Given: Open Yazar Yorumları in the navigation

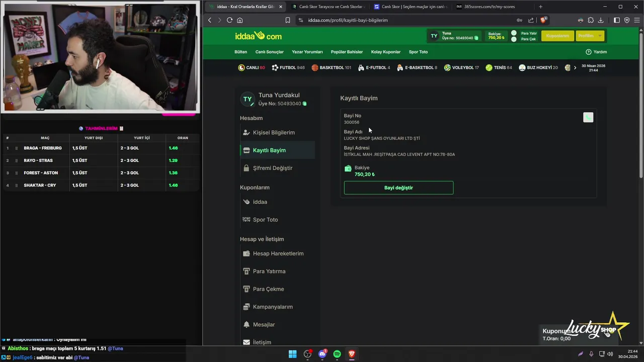Looking at the screenshot, I should click(x=307, y=52).
